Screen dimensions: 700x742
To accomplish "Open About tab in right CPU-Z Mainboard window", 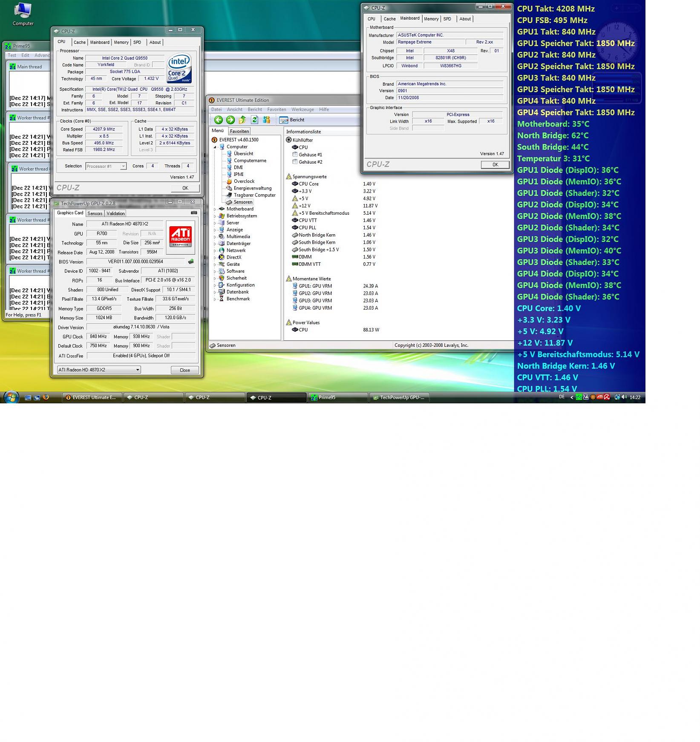I will click(465, 19).
